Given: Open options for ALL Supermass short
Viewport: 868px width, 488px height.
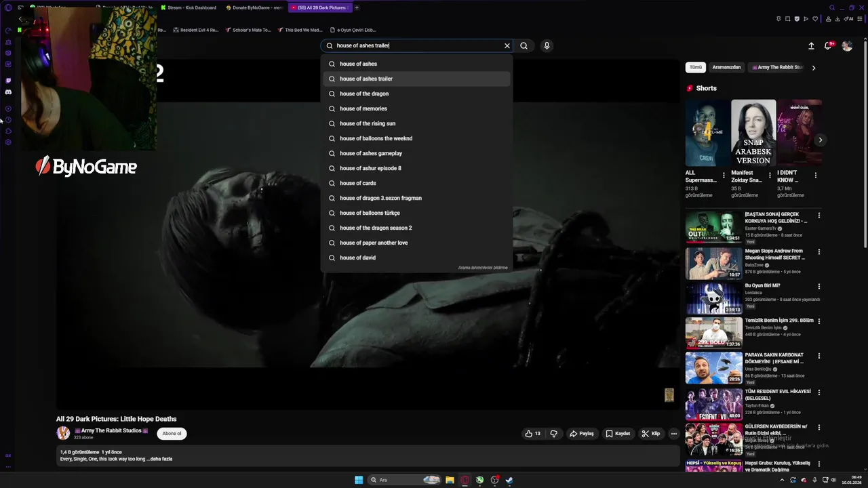Looking at the screenshot, I should 724,175.
